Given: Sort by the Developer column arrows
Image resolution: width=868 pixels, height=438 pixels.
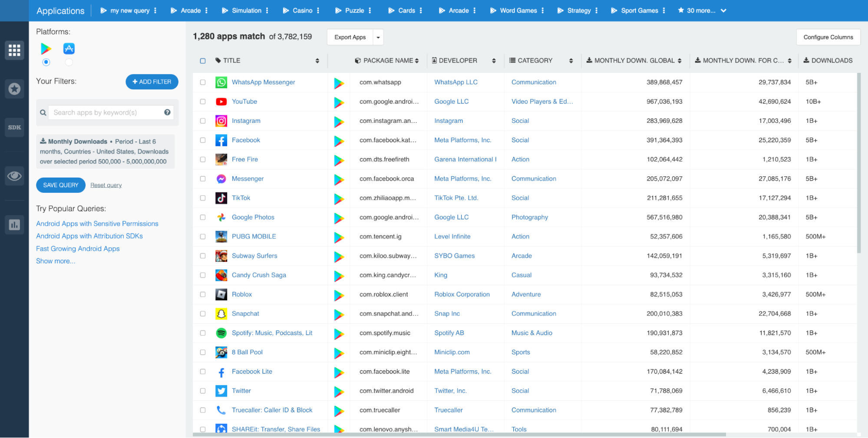Looking at the screenshot, I should tap(494, 61).
